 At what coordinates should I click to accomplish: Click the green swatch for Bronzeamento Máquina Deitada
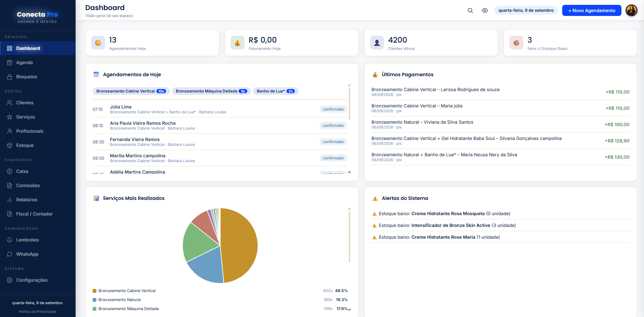pyautogui.click(x=94, y=309)
